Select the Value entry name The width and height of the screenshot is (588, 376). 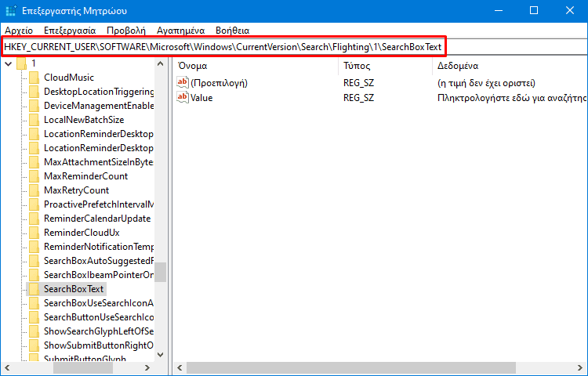point(201,98)
